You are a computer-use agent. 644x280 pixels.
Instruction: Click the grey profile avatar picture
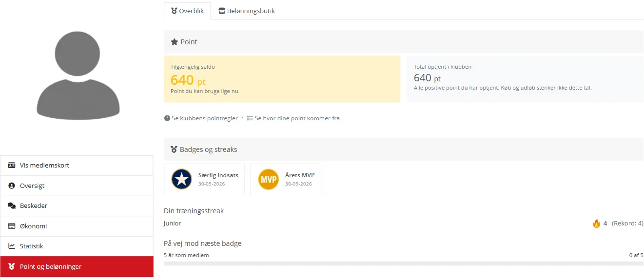[78, 75]
